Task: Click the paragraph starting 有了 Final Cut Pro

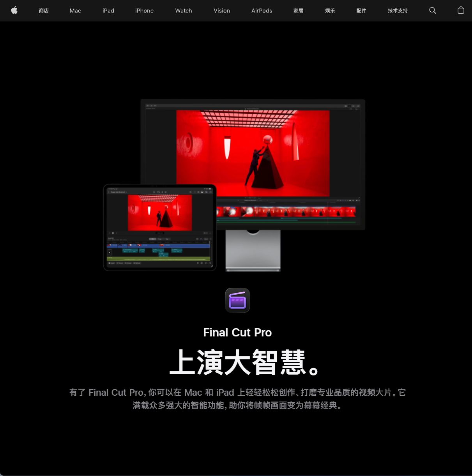Action: (237, 399)
